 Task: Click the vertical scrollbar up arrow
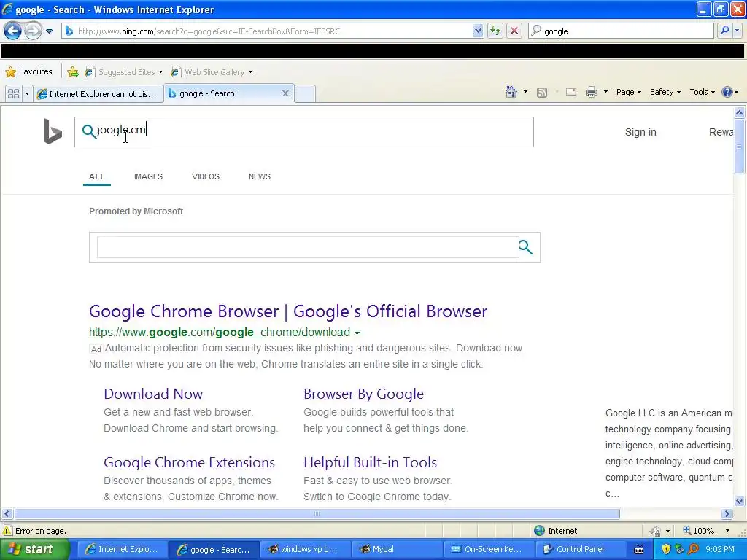[x=740, y=113]
